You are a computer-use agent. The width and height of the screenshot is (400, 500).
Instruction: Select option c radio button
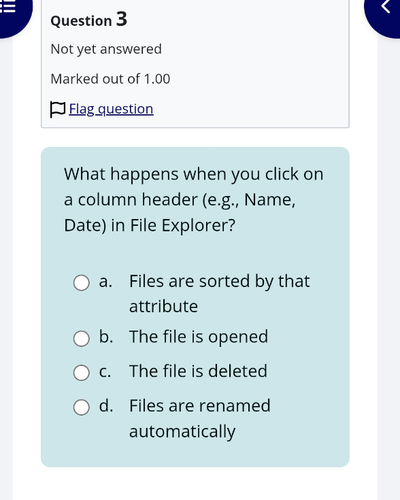pos(81,373)
